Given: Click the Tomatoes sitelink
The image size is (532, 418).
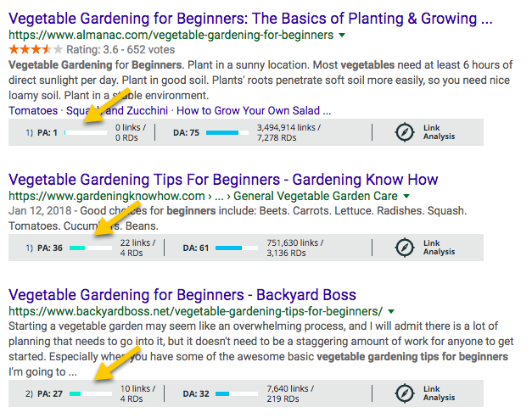Looking at the screenshot, I should 33,110.
